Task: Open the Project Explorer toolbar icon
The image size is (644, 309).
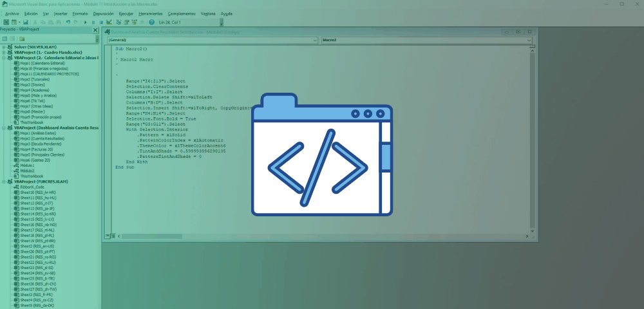Action: tap(118, 22)
